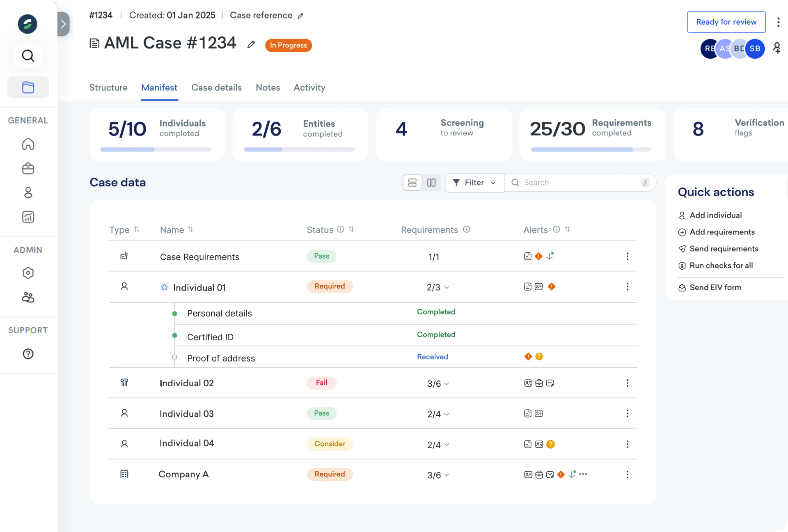Click the add assignee person icon
Screen dimensions: 788x532
(x=777, y=48)
